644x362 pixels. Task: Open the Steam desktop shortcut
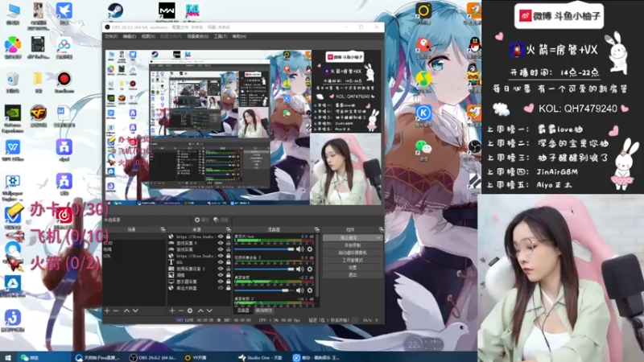tap(115, 11)
